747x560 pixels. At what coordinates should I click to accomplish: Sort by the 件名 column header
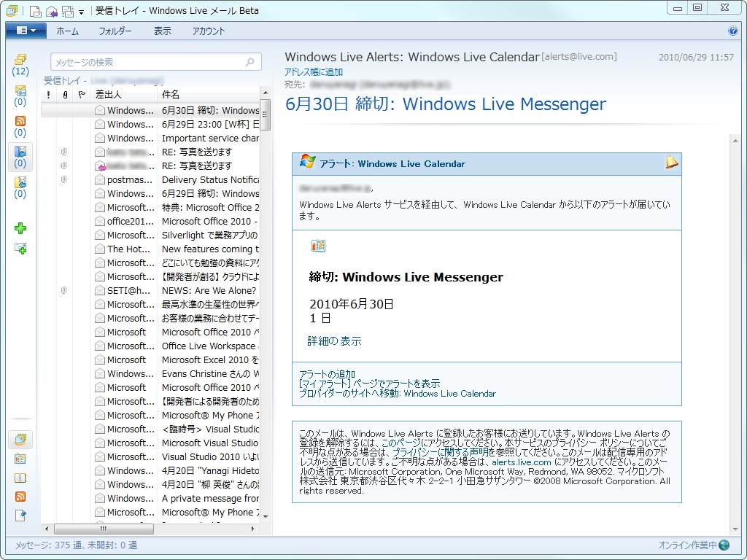(209, 95)
